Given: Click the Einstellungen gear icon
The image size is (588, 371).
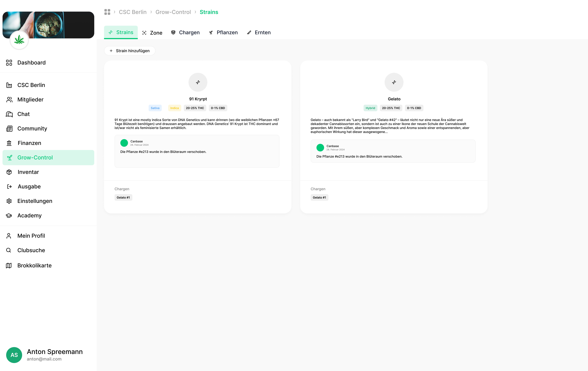Looking at the screenshot, I should (x=9, y=201).
